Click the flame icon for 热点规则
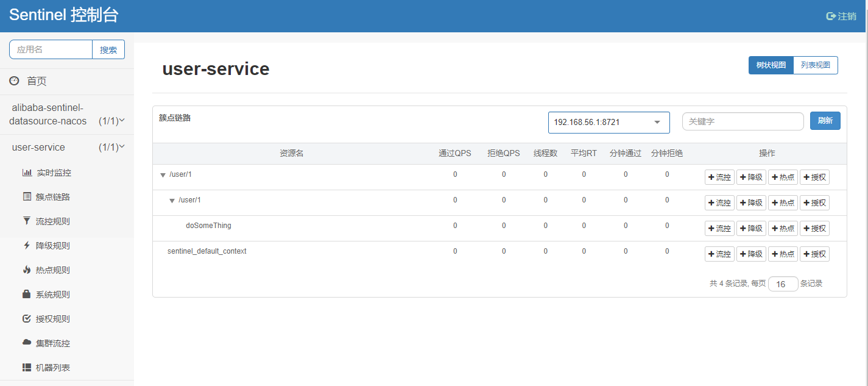 (27, 270)
